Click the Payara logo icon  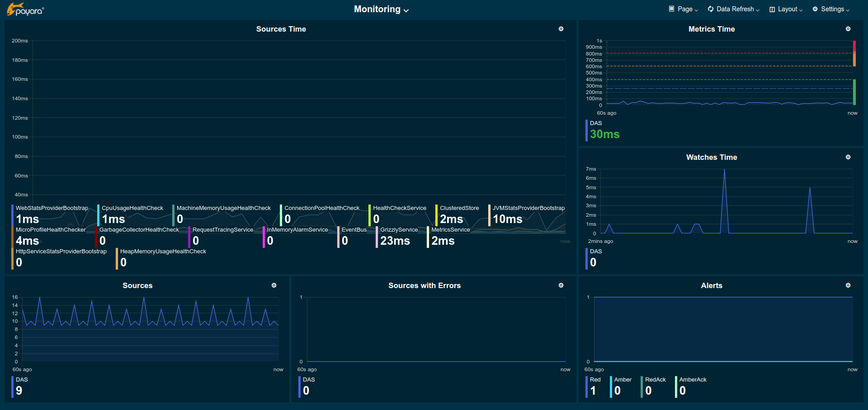click(x=25, y=9)
